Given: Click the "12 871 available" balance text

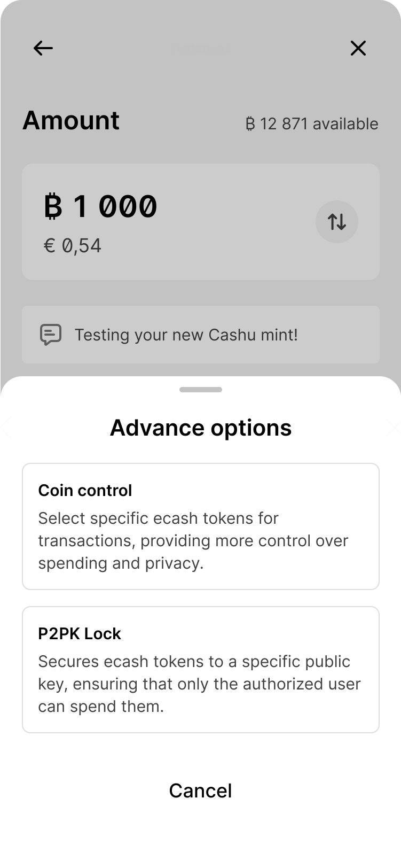Looking at the screenshot, I should [319, 124].
